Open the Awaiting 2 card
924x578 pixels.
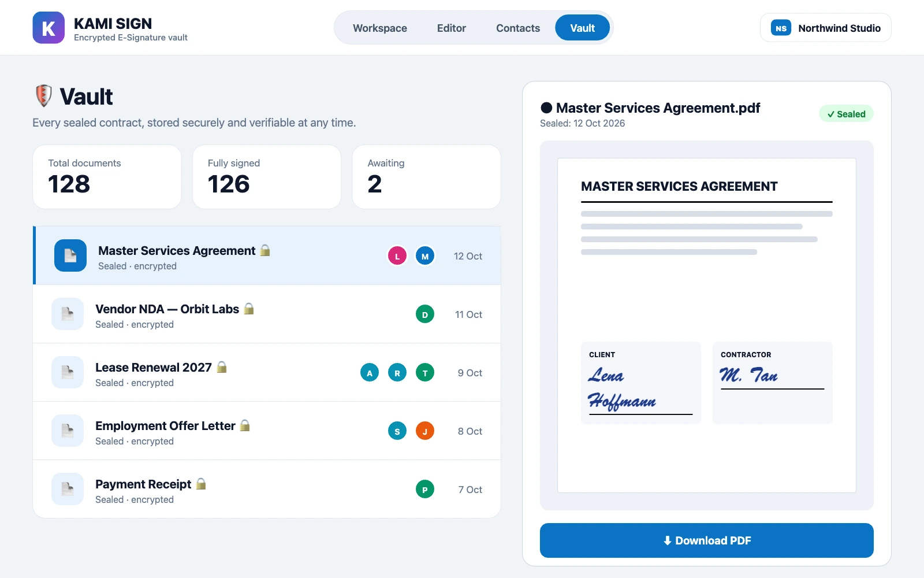(426, 177)
